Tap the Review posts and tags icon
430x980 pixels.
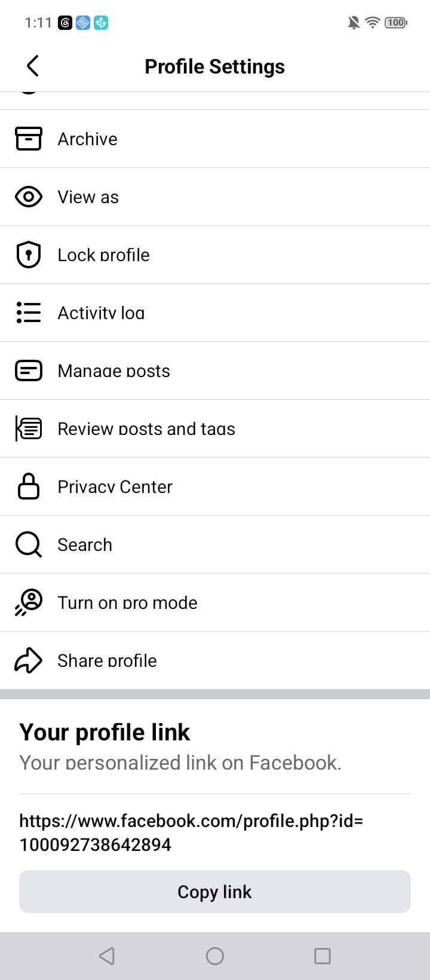tap(29, 428)
